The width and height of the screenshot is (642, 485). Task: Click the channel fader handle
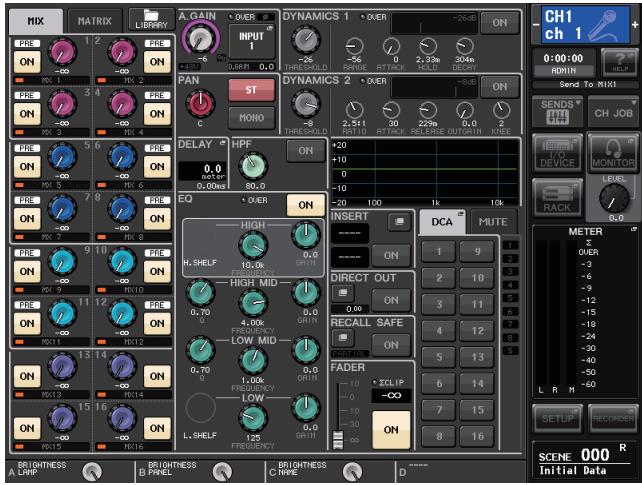(x=338, y=440)
